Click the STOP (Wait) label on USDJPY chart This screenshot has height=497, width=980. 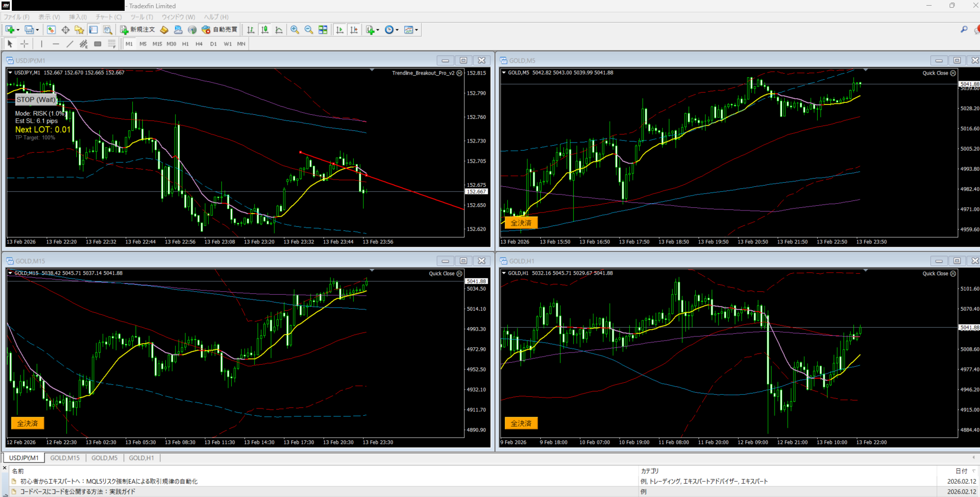36,99
